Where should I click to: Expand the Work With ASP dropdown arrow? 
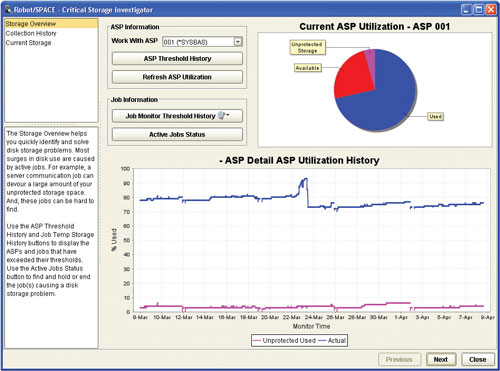click(x=238, y=42)
